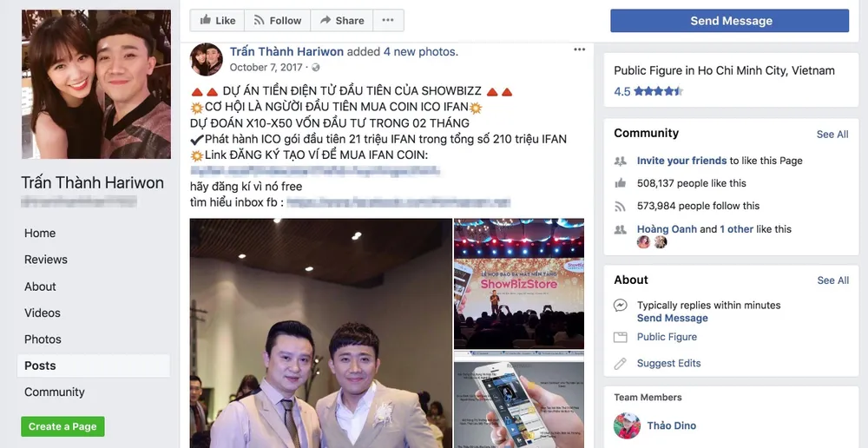The width and height of the screenshot is (868, 448).
Task: Open the page more-options ellipsis menu
Action: 388,21
